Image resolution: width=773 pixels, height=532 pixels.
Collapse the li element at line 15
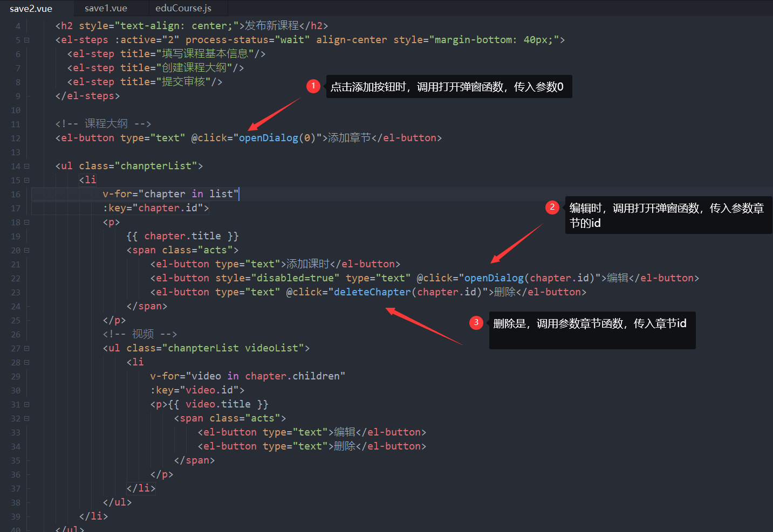[26, 180]
